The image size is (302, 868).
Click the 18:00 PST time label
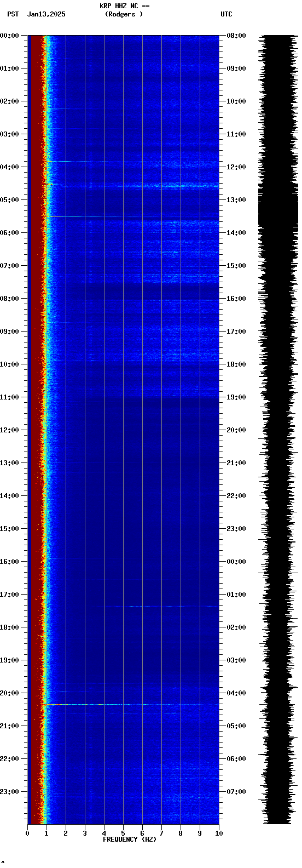click(x=10, y=627)
